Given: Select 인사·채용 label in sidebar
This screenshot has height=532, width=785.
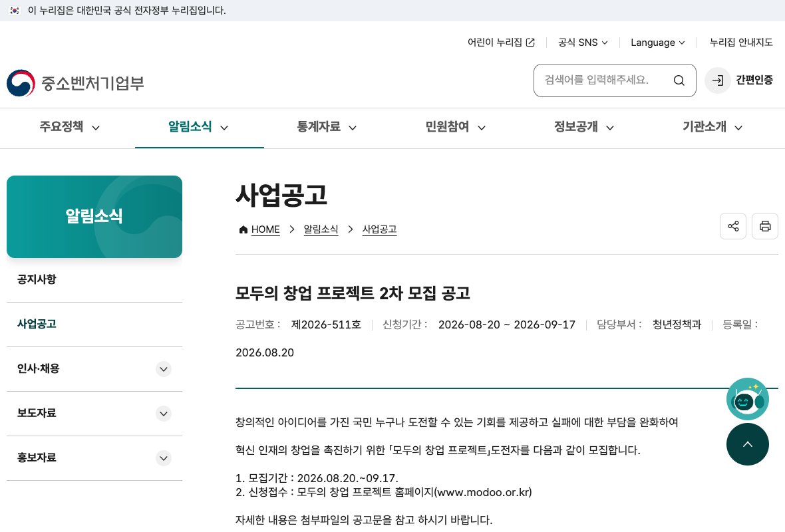Looking at the screenshot, I should [x=39, y=369].
